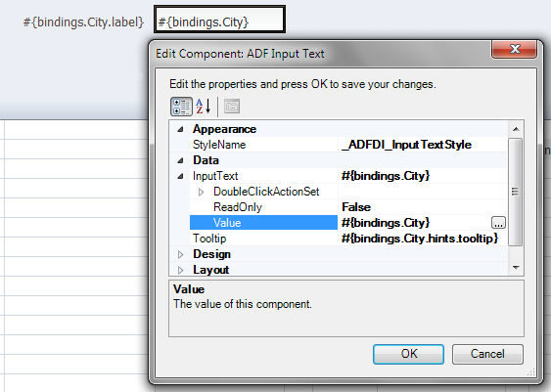This screenshot has width=551, height=392.
Task: Click the Data category heading
Action: [206, 160]
